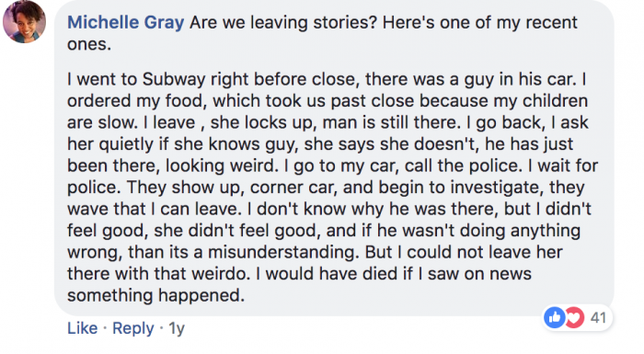Click the word Subway in the comment

tap(174, 79)
